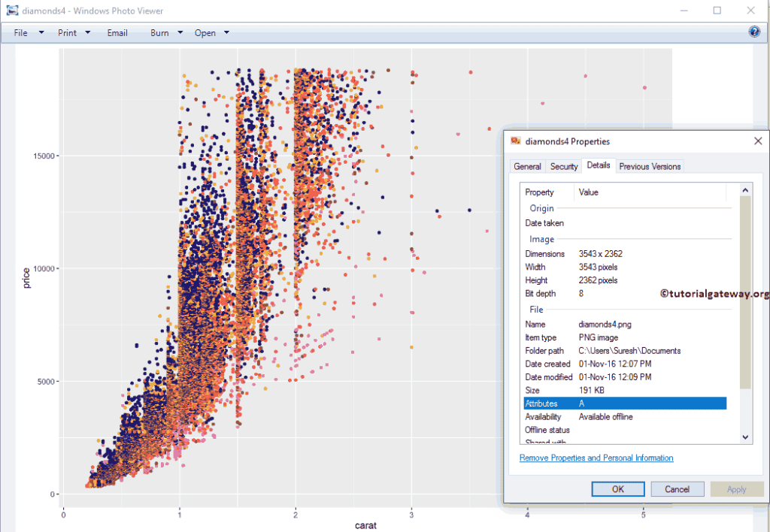Open the Previous Versions tab
The image size is (770, 532).
click(650, 167)
